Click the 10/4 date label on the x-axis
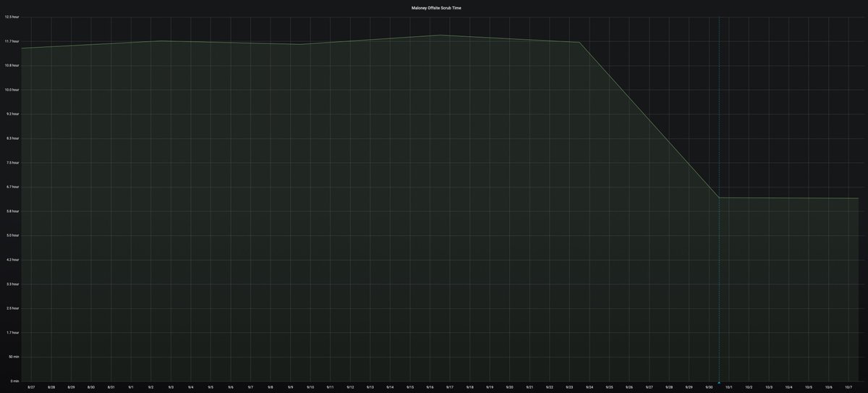868x393 pixels. 789,388
